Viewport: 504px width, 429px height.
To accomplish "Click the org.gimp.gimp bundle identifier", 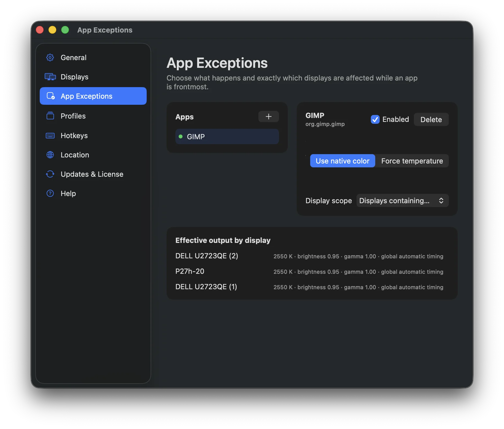I will pos(325,124).
